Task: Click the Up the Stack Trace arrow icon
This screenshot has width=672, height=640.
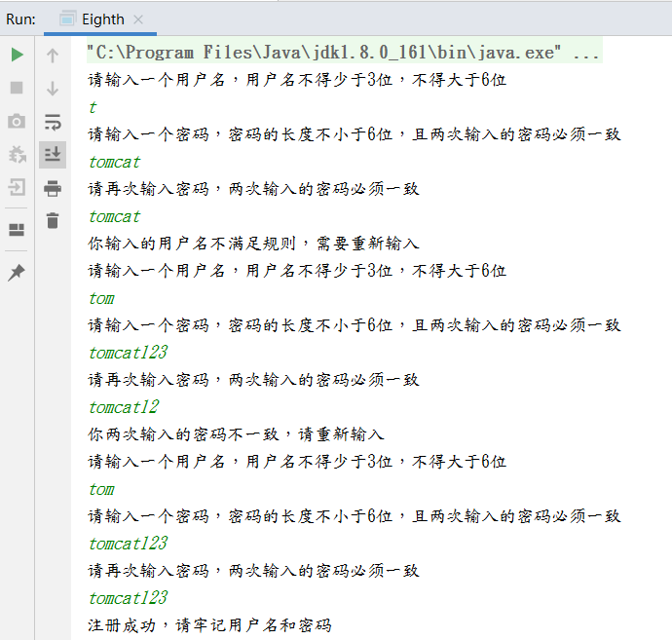Action: 53,56
